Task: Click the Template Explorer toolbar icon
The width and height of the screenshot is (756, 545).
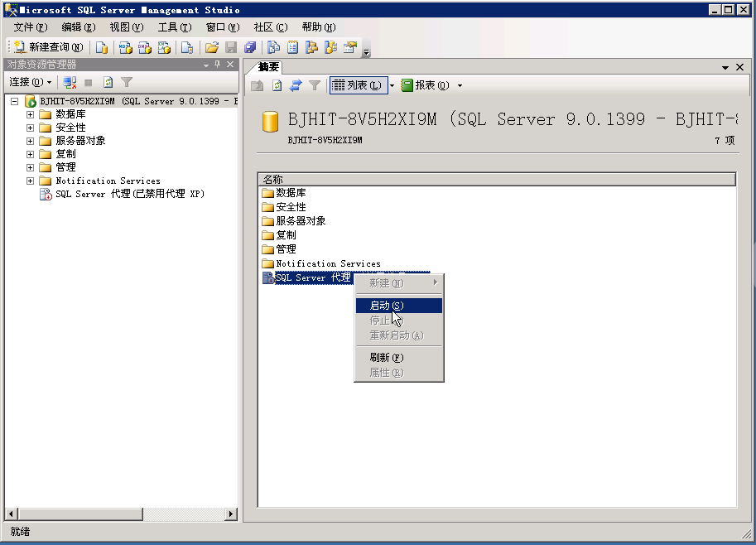Action: [330, 46]
